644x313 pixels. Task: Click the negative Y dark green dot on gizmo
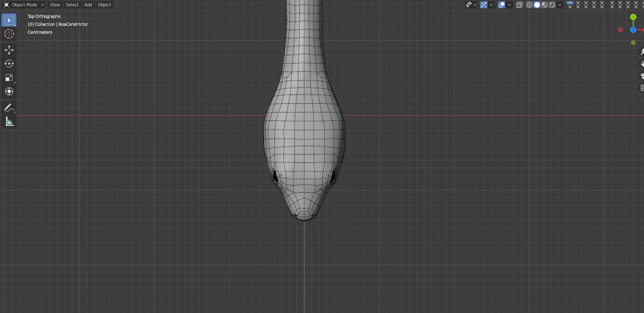633,43
